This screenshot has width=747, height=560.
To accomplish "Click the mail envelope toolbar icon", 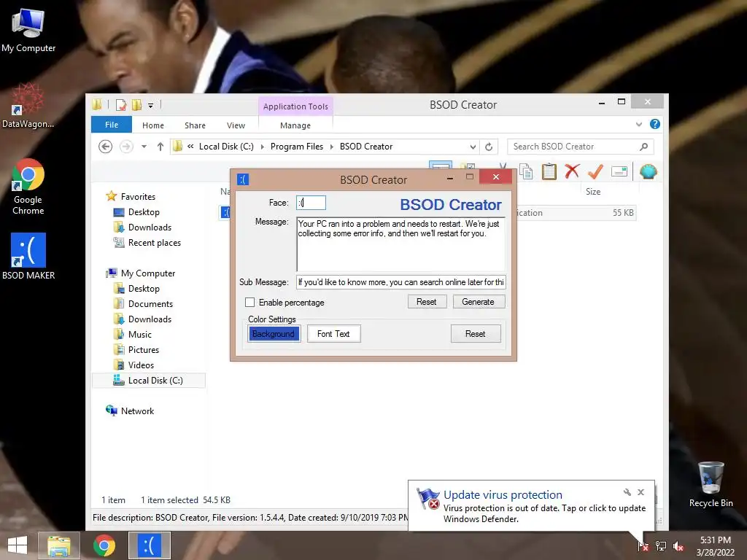I will point(619,171).
